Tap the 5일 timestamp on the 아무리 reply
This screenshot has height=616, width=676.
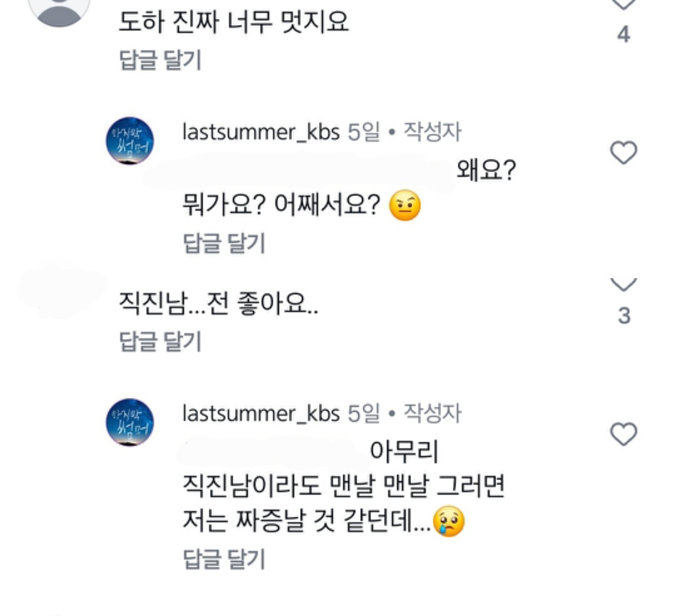[363, 414]
